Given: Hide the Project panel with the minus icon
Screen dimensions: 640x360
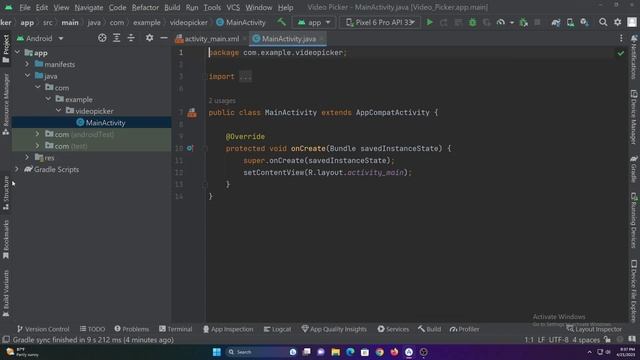Looking at the screenshot, I should click(164, 38).
